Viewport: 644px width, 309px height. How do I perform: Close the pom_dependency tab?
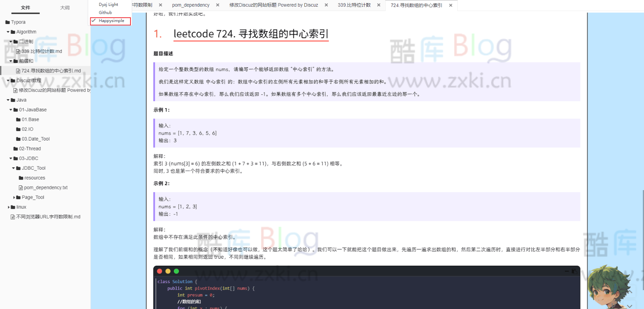point(218,5)
